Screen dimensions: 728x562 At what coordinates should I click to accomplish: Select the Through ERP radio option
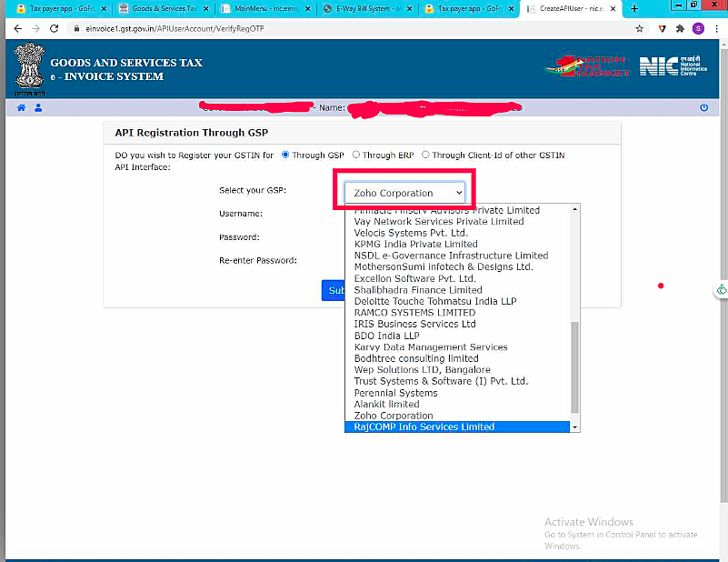click(x=356, y=155)
